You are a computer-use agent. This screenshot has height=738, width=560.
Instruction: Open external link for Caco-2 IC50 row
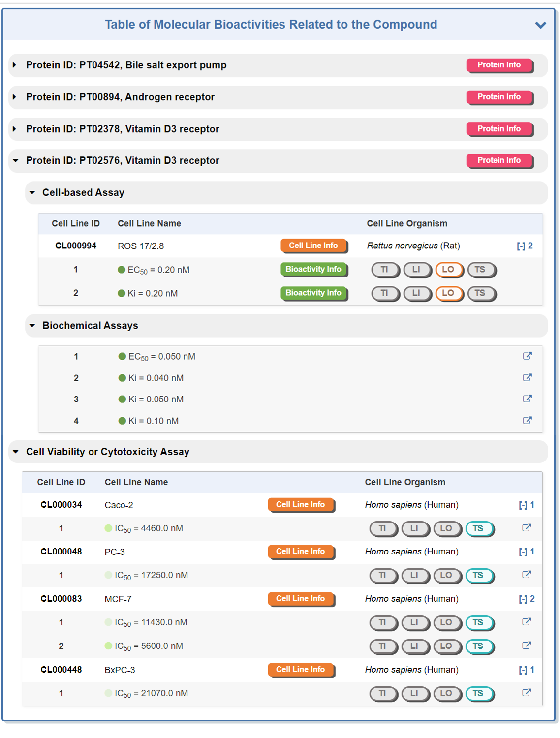(x=526, y=528)
